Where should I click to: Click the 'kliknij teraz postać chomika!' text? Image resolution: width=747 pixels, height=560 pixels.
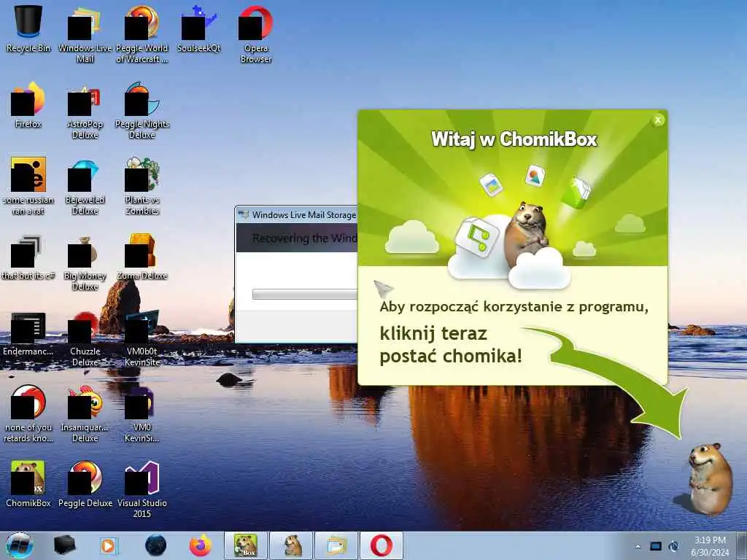[451, 345]
